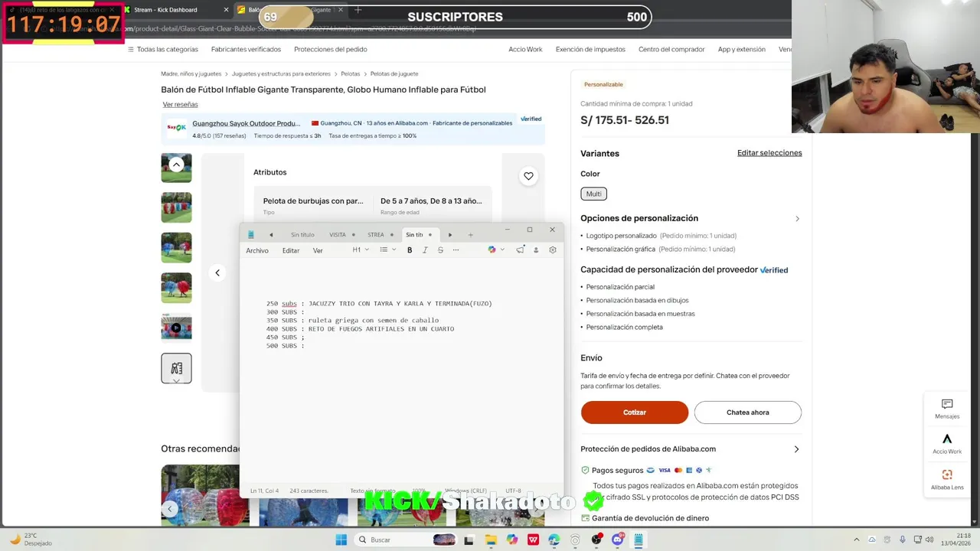Open Guangzhou Sayok Outdoor supplier link
The width and height of the screenshot is (980, 551).
click(246, 123)
